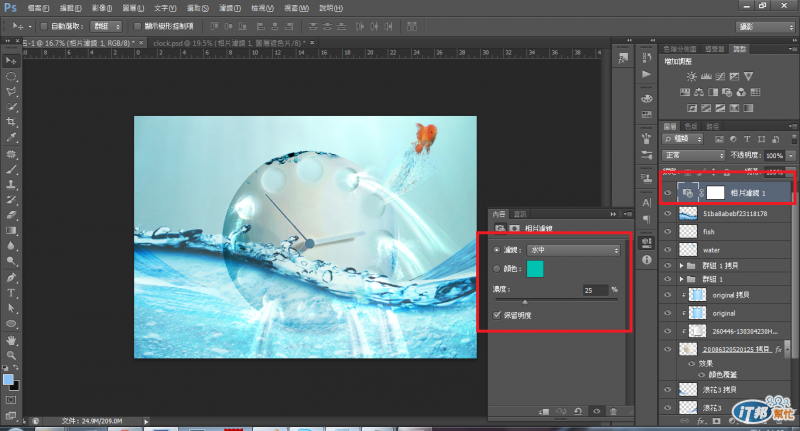The width and height of the screenshot is (800, 431).
Task: Add a Levels adjustment
Action: (706, 77)
